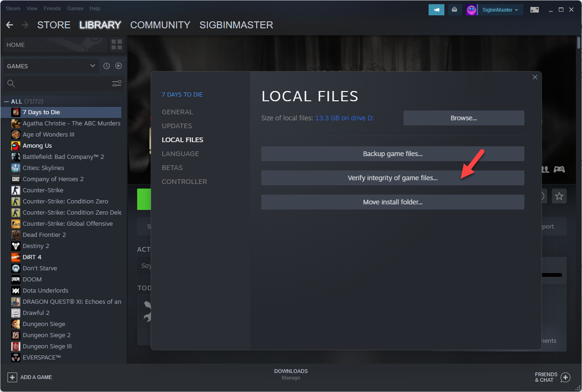Switch to the LANGUAGE properties tab

pyautogui.click(x=180, y=154)
